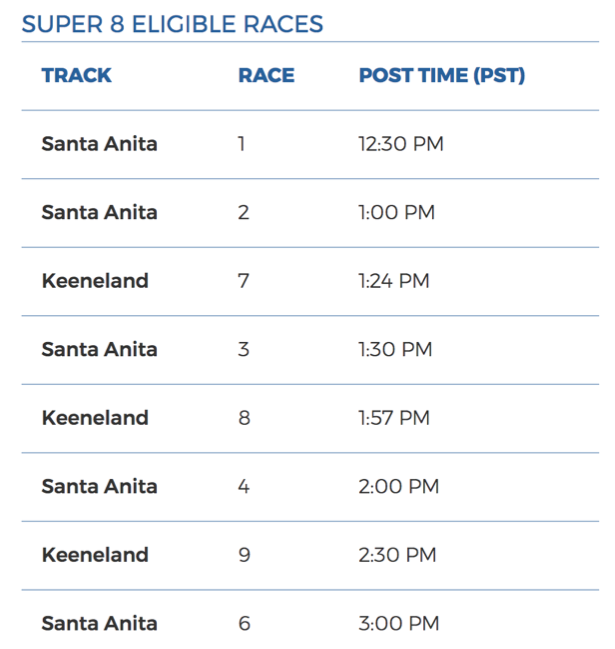Select Keeneland in the 1:24 PM row
615x649 pixels.
click(x=95, y=281)
